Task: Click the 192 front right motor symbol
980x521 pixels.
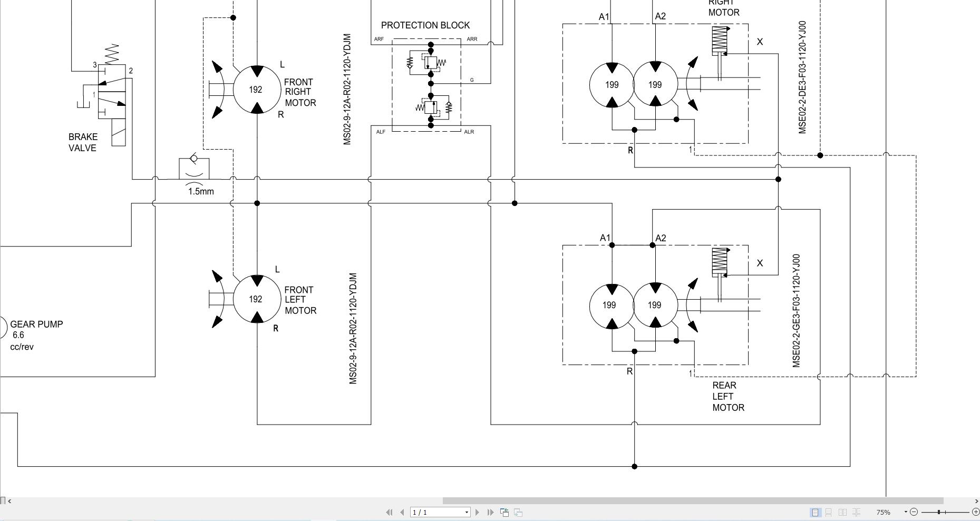Action: click(x=257, y=90)
